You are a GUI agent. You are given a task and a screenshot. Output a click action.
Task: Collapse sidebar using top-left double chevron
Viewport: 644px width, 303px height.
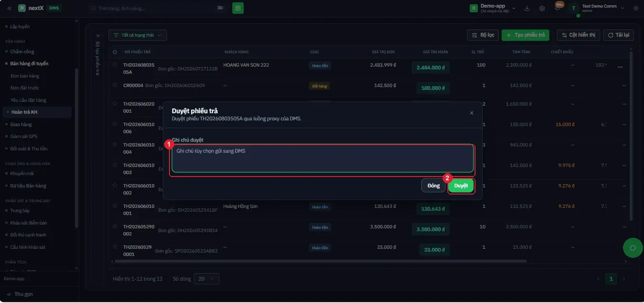click(x=9, y=8)
